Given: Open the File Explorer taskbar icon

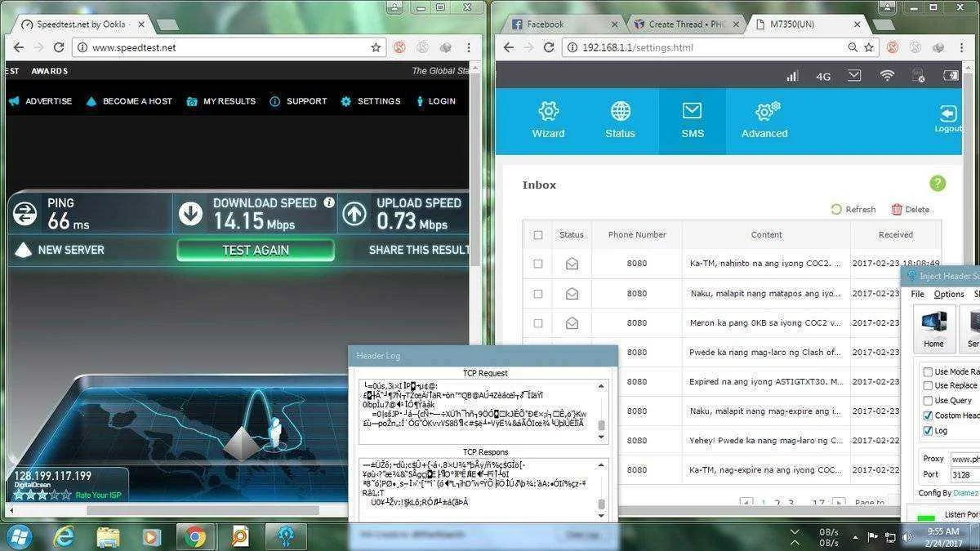Looking at the screenshot, I should 108,536.
